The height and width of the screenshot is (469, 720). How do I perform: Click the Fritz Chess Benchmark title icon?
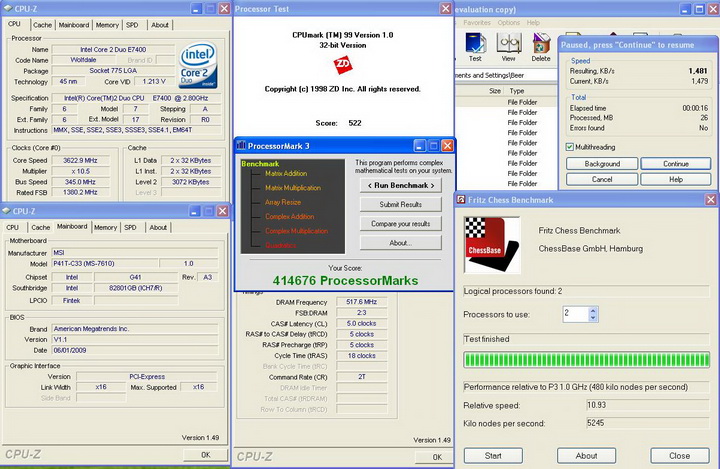(461, 199)
